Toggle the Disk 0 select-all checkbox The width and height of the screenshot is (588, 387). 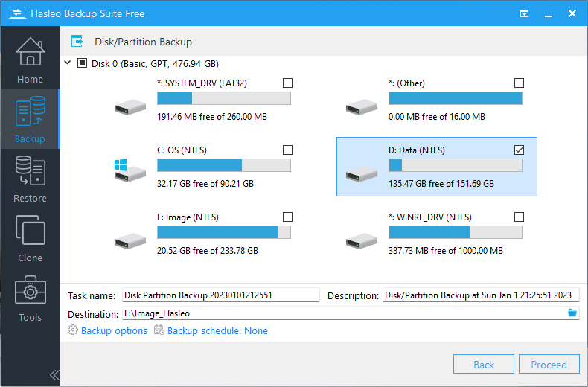pos(83,64)
